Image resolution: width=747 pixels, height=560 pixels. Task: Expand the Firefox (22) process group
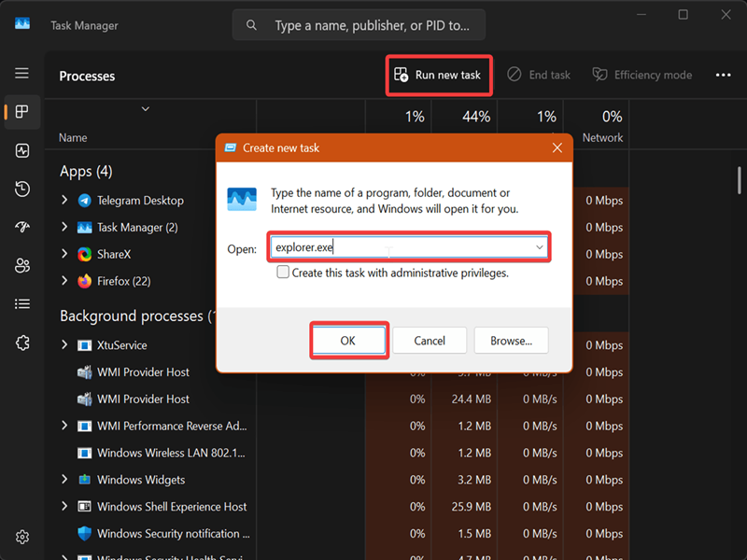pyautogui.click(x=64, y=281)
